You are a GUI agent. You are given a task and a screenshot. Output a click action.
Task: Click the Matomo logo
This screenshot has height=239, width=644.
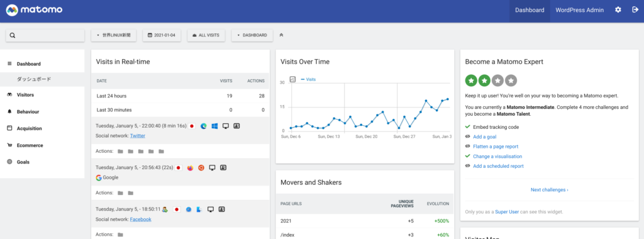[x=35, y=10]
